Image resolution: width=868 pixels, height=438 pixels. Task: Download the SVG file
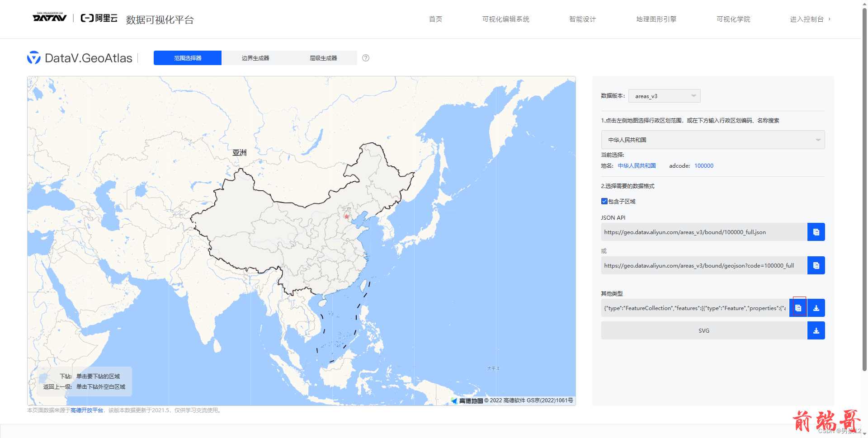816,330
